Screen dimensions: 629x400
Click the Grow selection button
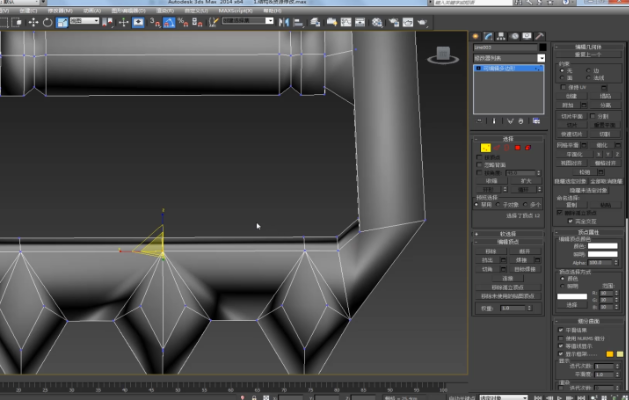coord(526,181)
